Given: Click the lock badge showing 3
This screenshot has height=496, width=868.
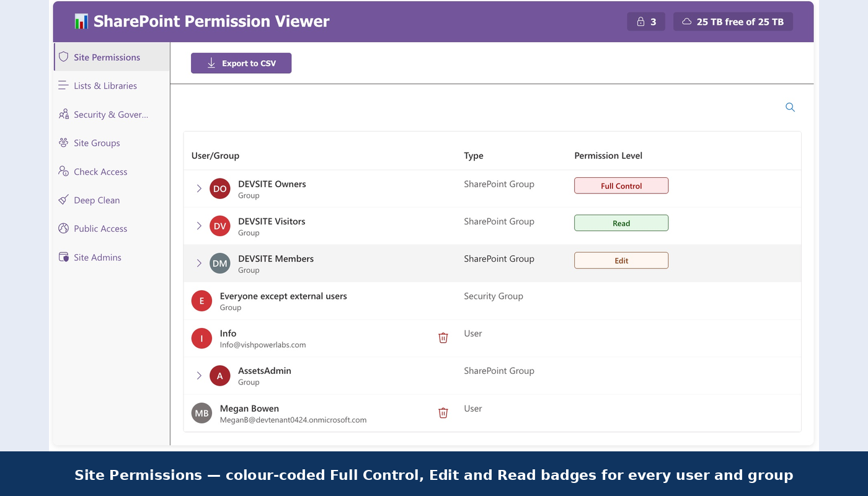Looking at the screenshot, I should 646,21.
